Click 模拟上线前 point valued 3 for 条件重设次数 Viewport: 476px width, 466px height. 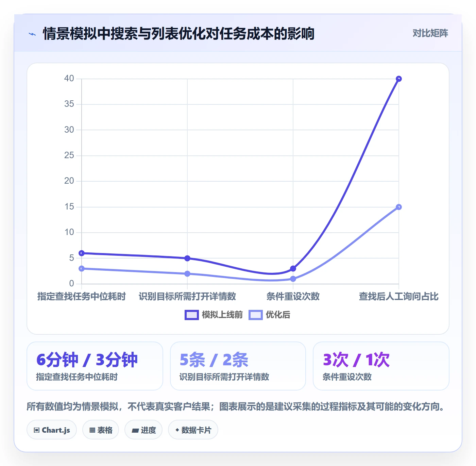click(x=293, y=269)
